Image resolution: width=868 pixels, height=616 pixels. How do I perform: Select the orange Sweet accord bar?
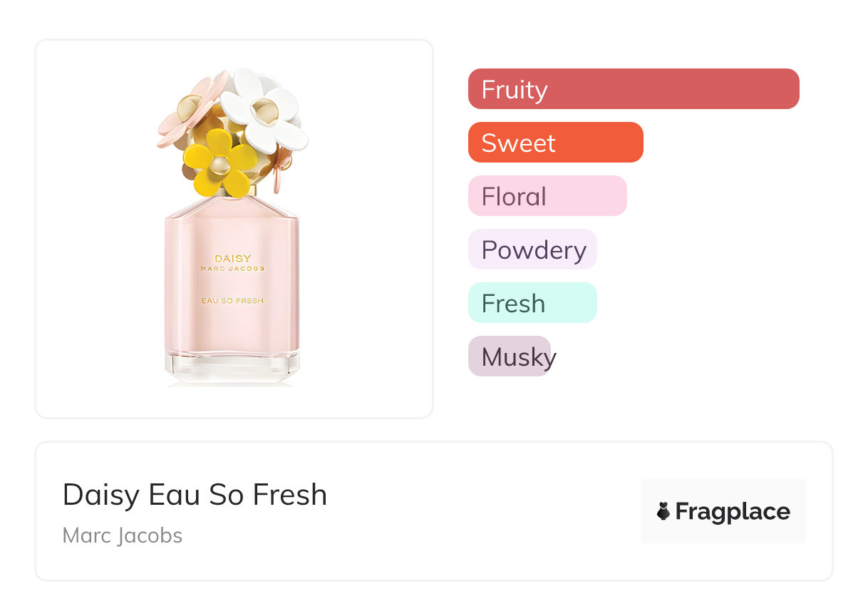pos(555,143)
